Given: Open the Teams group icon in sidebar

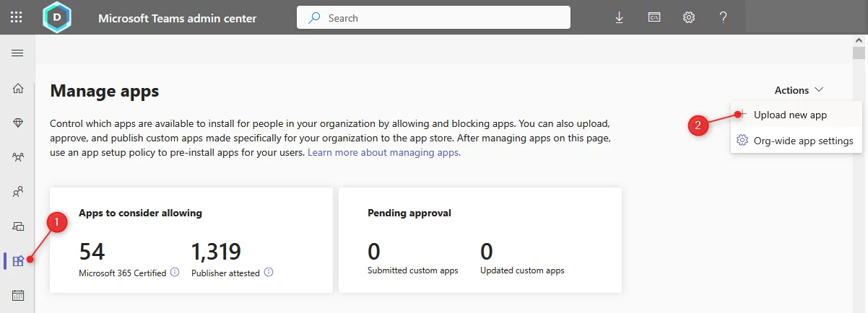Looking at the screenshot, I should coord(18,157).
